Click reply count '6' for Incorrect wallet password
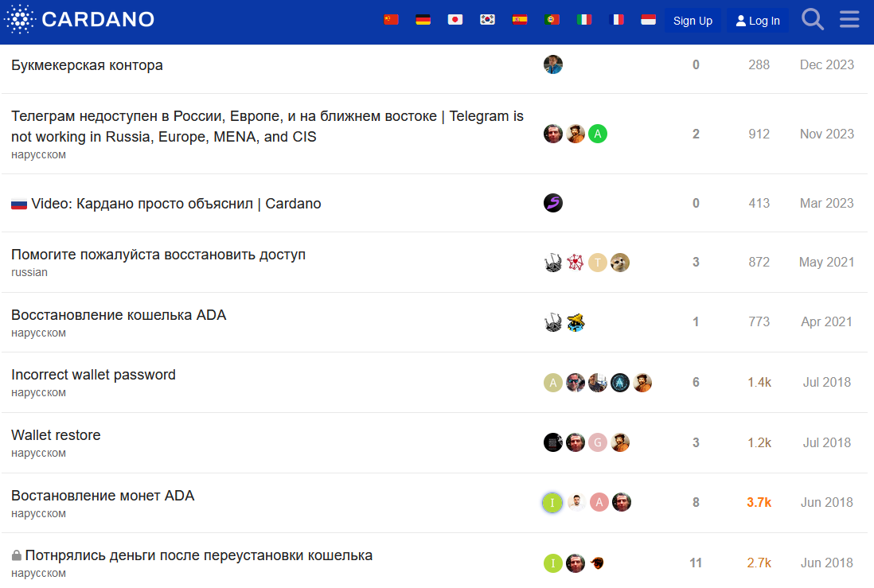The width and height of the screenshot is (874, 588). [x=696, y=383]
